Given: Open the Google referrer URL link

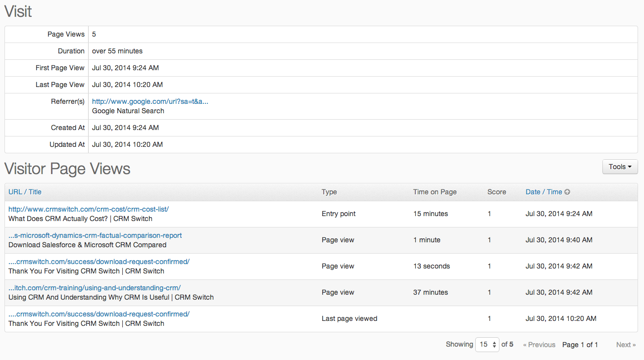Looking at the screenshot, I should 150,101.
